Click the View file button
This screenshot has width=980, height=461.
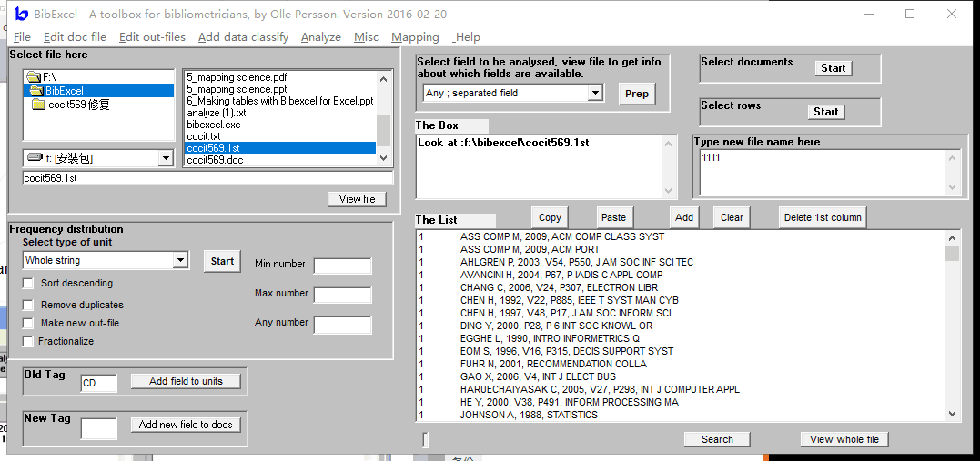pyautogui.click(x=357, y=198)
